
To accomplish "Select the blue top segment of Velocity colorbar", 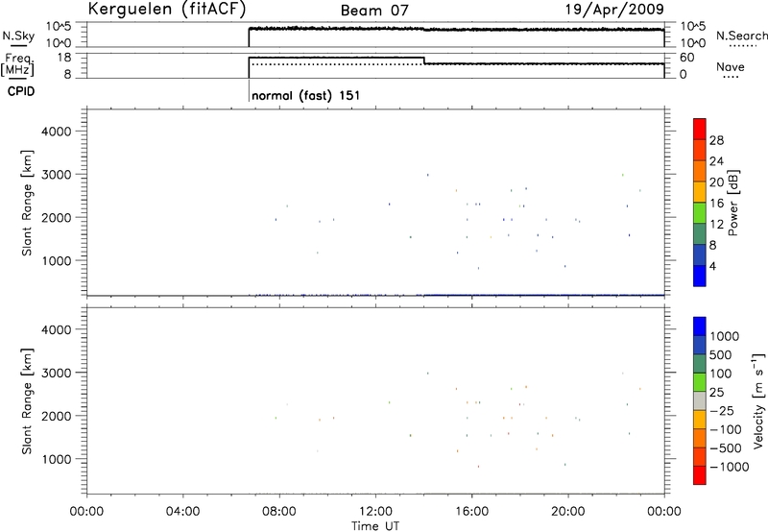I will click(x=700, y=326).
